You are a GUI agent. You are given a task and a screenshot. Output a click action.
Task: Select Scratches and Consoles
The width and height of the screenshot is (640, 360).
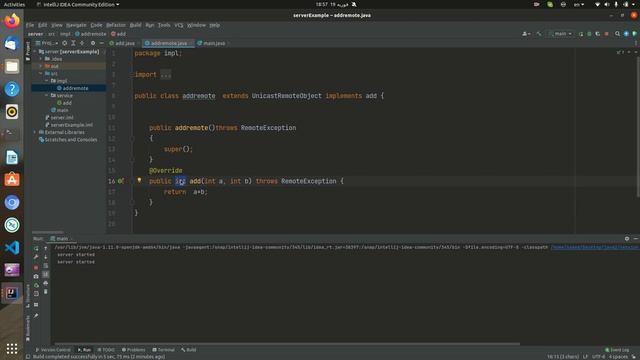coord(68,140)
